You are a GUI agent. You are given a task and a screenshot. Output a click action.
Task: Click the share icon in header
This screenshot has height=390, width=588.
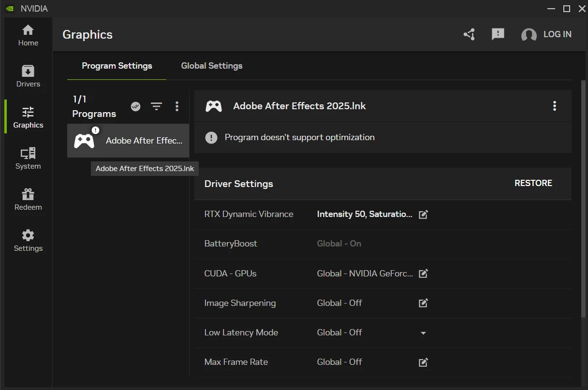click(x=469, y=34)
